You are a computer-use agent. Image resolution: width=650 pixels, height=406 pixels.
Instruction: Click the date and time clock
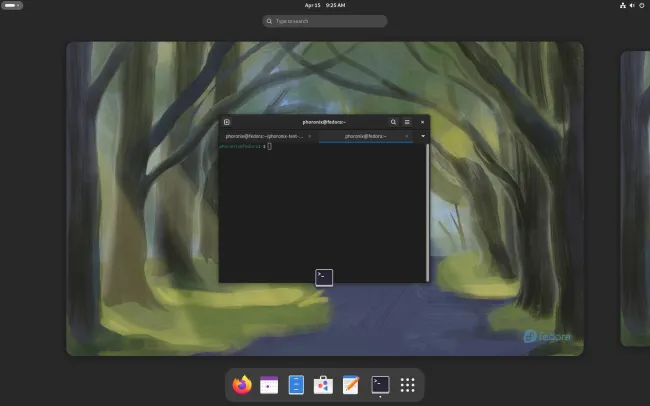coord(324,5)
